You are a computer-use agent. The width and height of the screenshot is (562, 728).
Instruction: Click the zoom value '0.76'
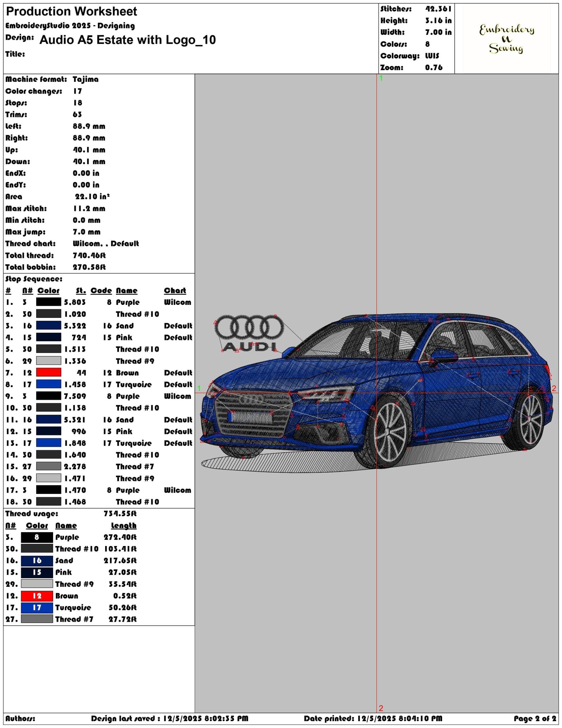click(x=434, y=68)
